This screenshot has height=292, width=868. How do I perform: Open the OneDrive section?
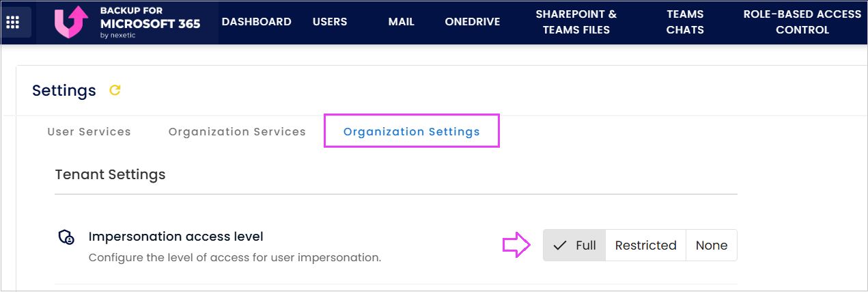tap(473, 22)
